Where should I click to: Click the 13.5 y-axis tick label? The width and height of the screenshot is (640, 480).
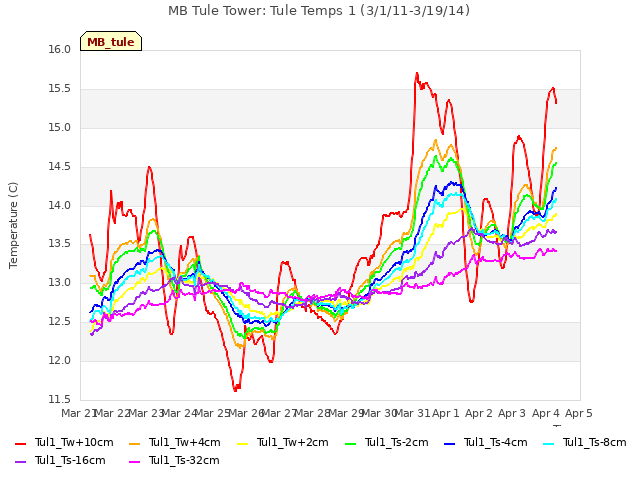(x=60, y=244)
